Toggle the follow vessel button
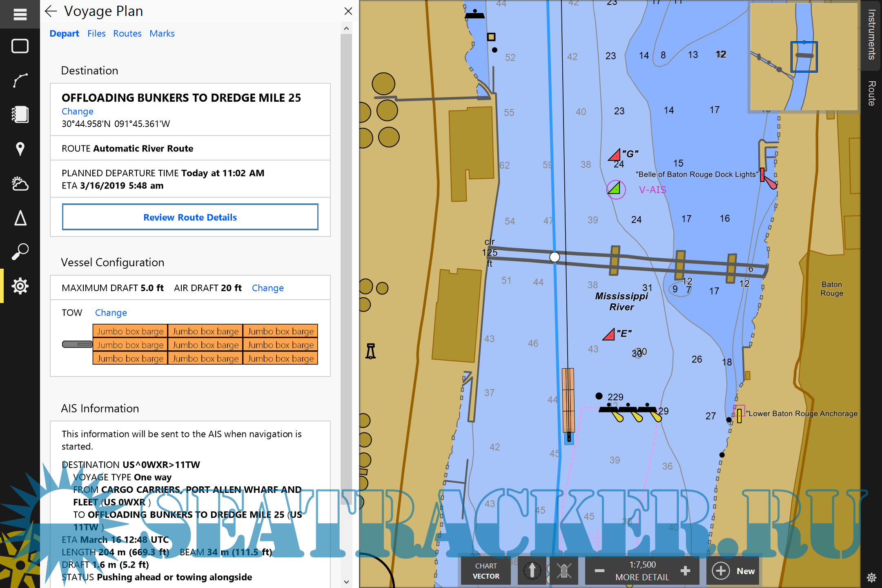882x588 pixels. 564,571
